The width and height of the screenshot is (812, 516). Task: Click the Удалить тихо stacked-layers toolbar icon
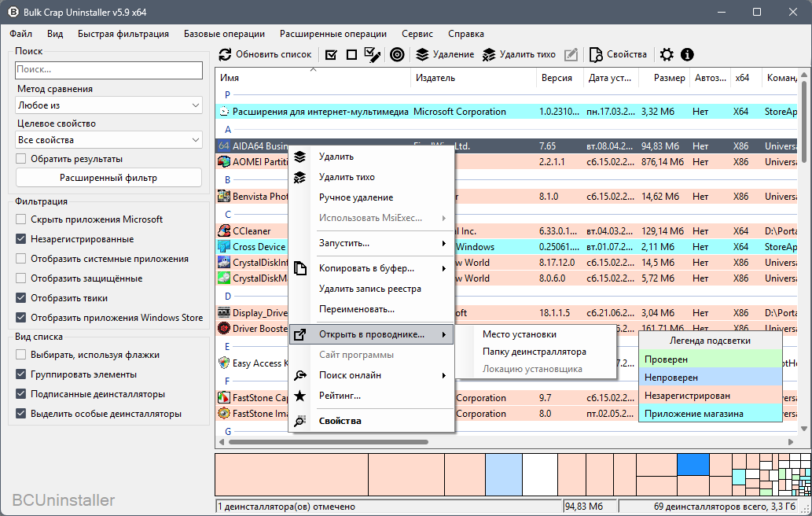pyautogui.click(x=489, y=54)
